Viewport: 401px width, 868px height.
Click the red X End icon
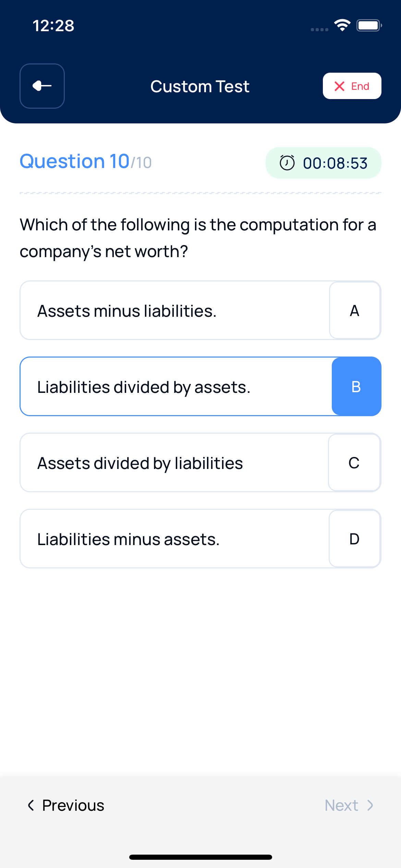pyautogui.click(x=339, y=86)
